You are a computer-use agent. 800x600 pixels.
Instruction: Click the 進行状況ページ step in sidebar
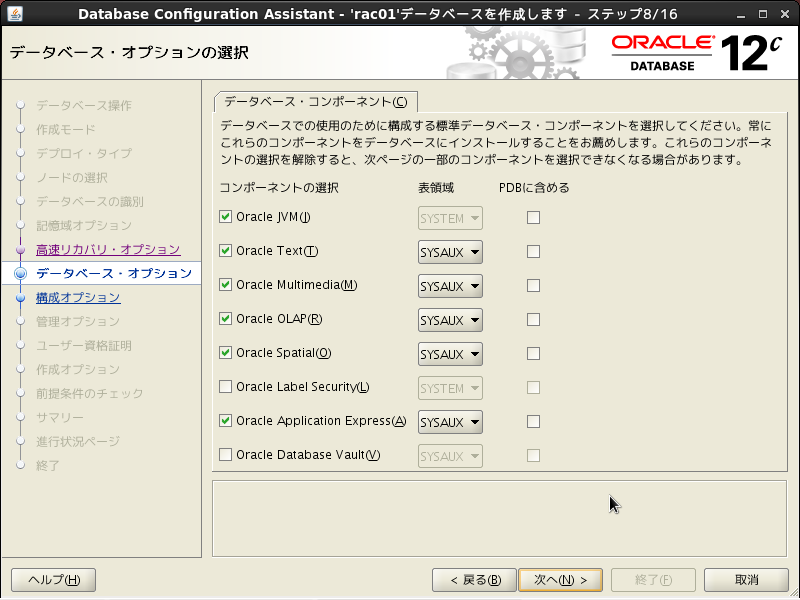pos(78,441)
